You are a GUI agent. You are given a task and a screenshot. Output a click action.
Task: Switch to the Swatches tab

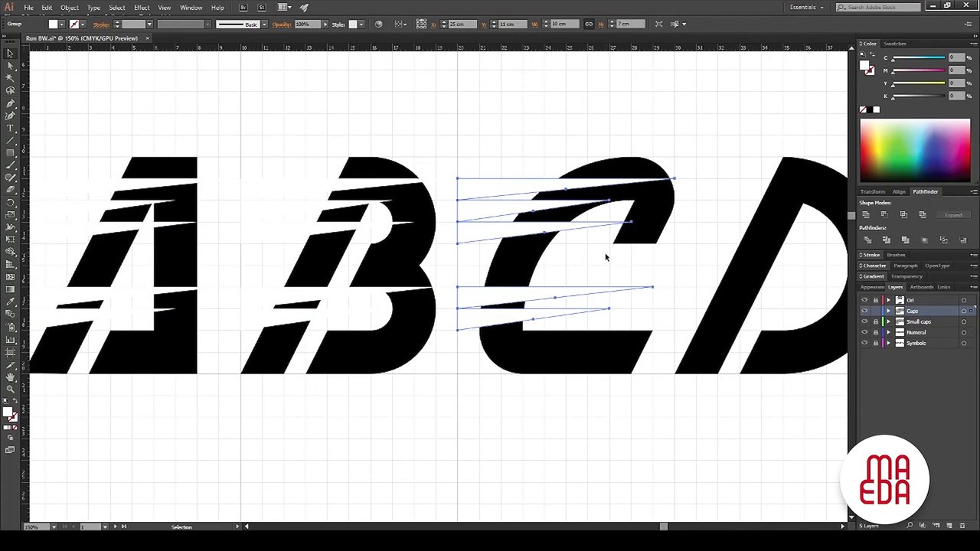click(x=894, y=44)
